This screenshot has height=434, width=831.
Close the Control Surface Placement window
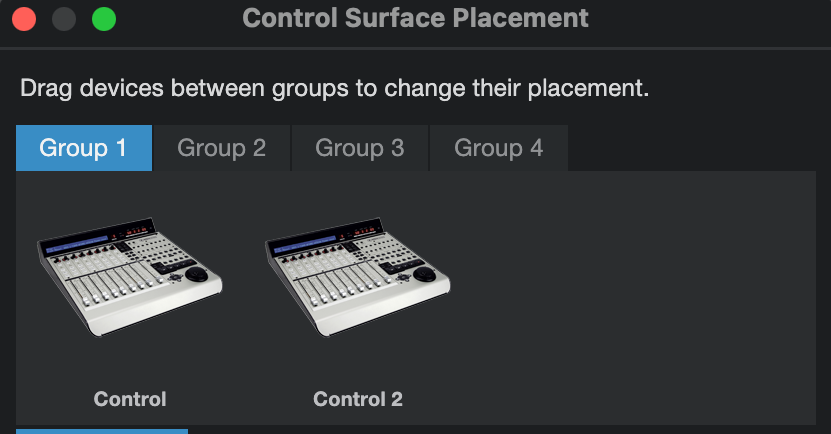click(x=24, y=18)
